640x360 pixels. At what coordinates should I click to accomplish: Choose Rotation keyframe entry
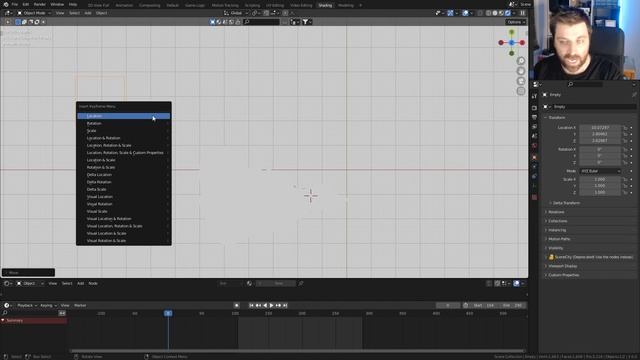coord(124,123)
